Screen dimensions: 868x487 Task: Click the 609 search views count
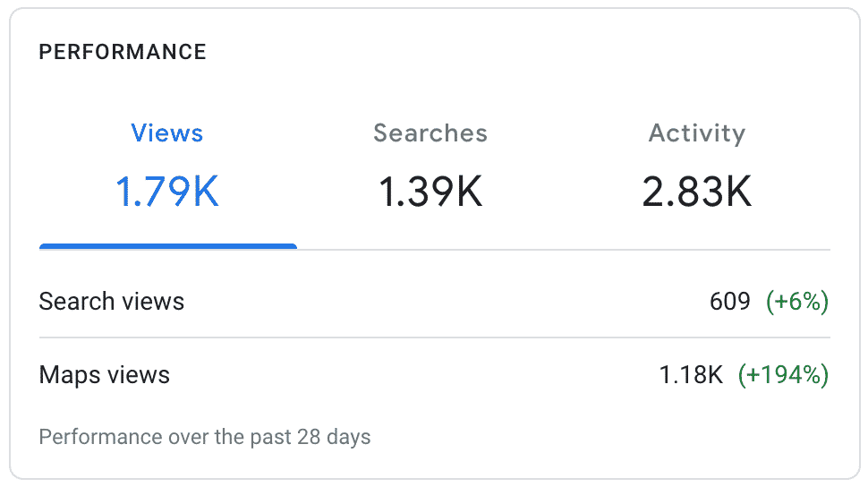tap(729, 302)
